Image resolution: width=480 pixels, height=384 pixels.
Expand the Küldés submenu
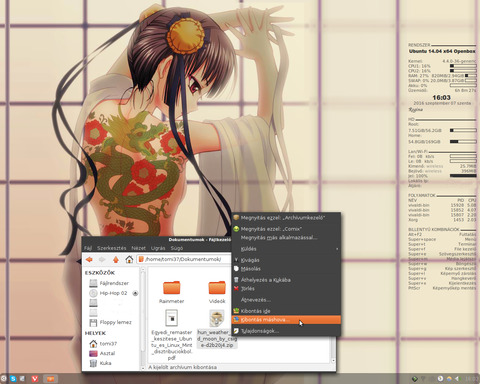pyautogui.click(x=286, y=249)
